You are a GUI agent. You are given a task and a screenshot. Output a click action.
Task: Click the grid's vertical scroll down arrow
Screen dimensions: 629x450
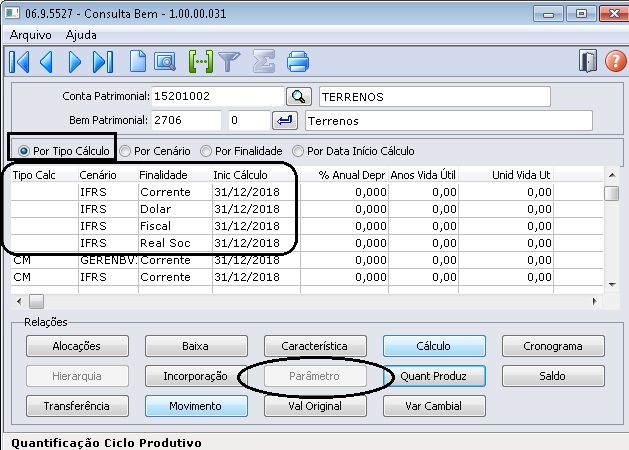pos(612,285)
